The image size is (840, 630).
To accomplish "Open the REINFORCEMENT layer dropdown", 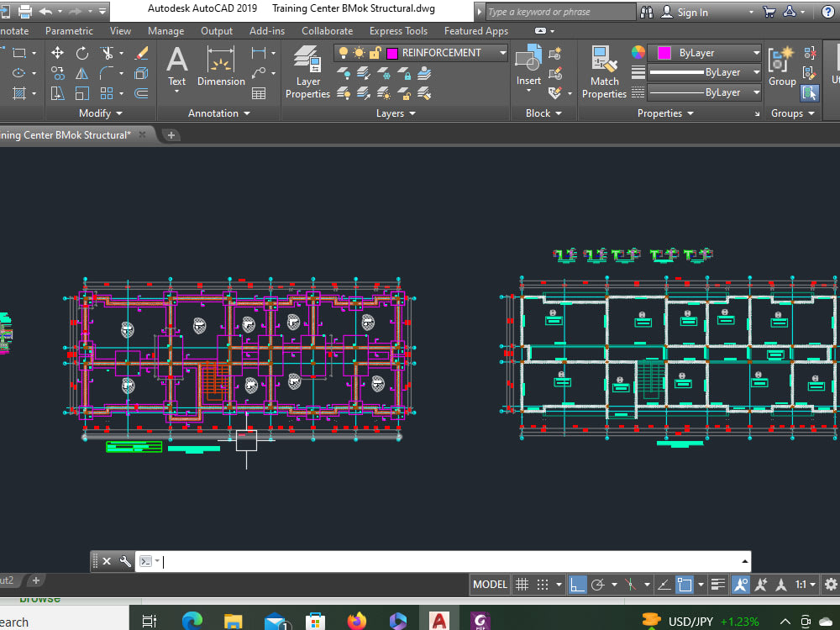I will (x=502, y=52).
